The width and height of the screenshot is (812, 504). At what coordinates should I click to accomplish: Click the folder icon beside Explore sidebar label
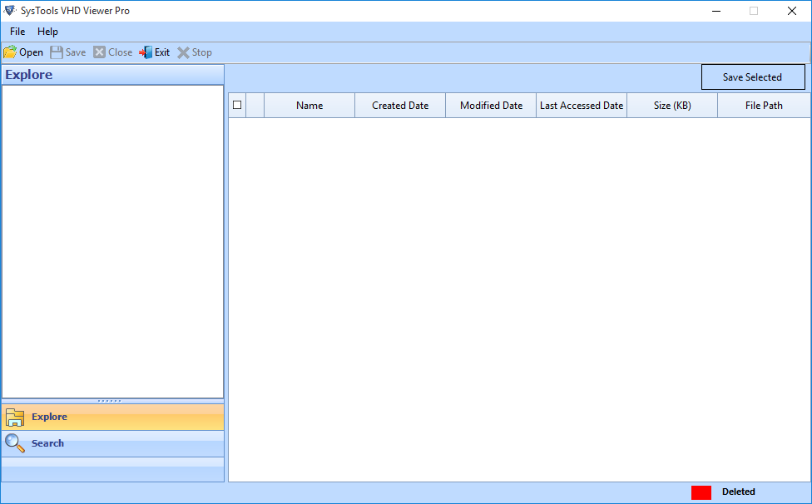(x=14, y=417)
